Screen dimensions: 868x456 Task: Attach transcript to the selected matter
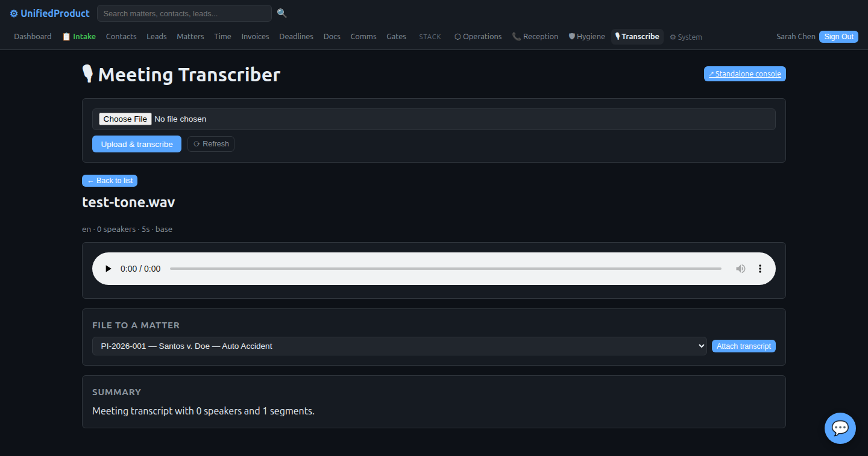pyautogui.click(x=744, y=346)
